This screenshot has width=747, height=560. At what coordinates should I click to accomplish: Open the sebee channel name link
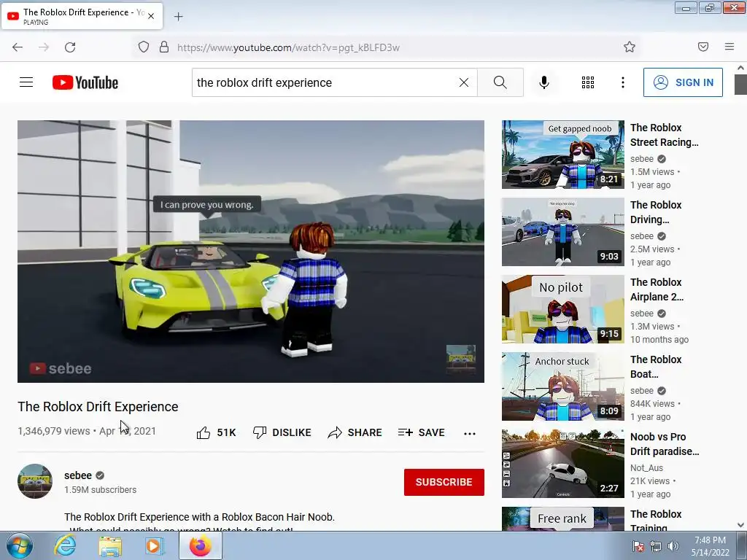(x=78, y=475)
